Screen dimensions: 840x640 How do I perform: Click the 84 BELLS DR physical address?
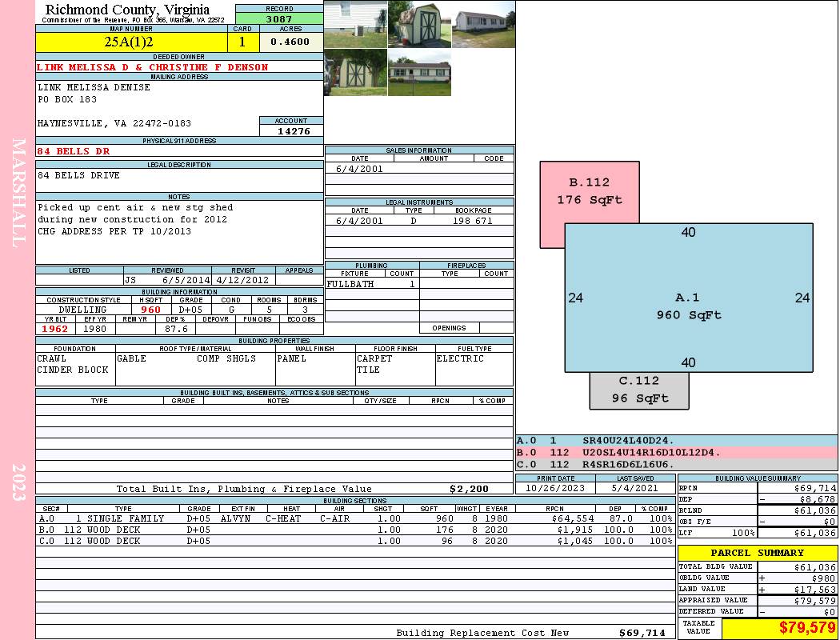74,150
